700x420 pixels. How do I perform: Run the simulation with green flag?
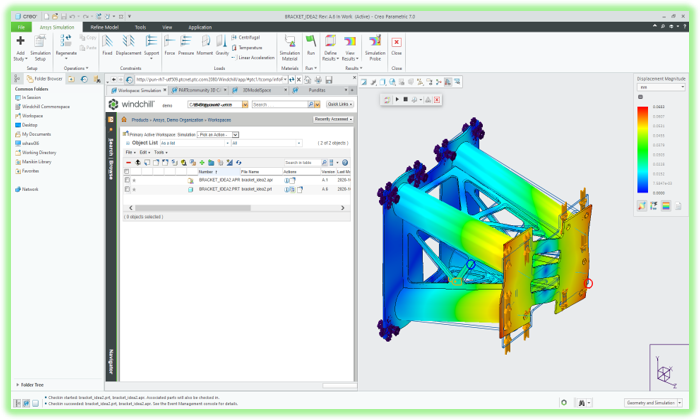311,41
